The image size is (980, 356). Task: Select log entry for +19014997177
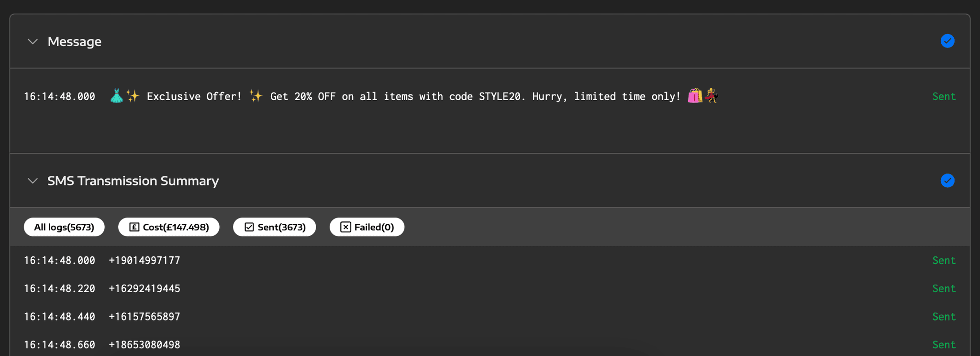(145, 261)
